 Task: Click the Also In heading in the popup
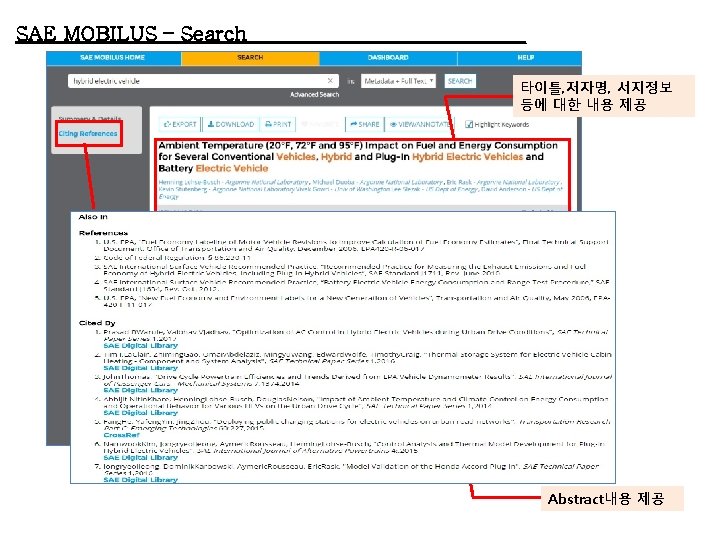(x=93, y=217)
